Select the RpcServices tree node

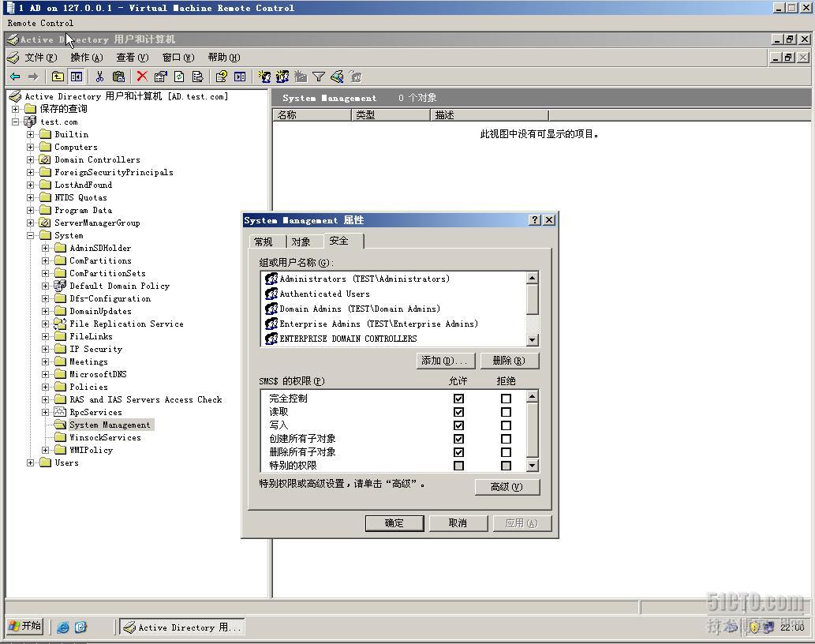(95, 412)
